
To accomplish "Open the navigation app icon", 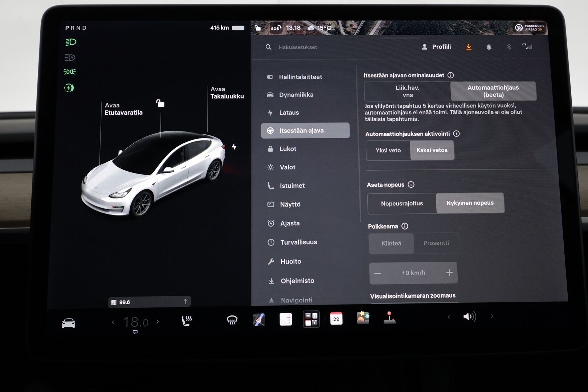I will 259,319.
